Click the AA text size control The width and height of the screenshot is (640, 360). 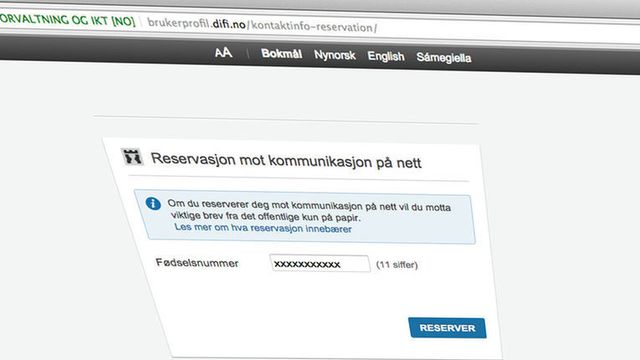click(223, 53)
